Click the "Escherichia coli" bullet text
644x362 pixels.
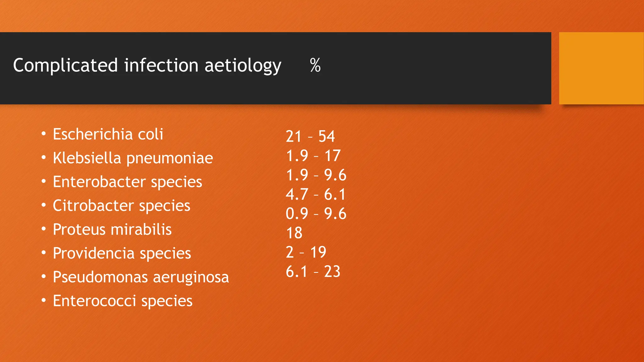108,134
